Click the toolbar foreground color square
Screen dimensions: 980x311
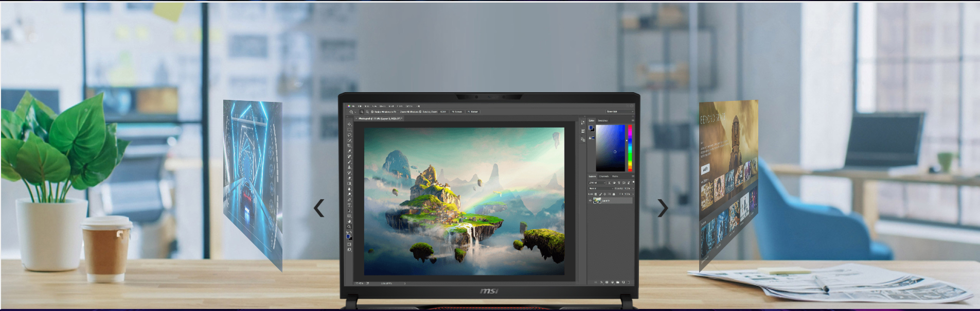[348, 236]
